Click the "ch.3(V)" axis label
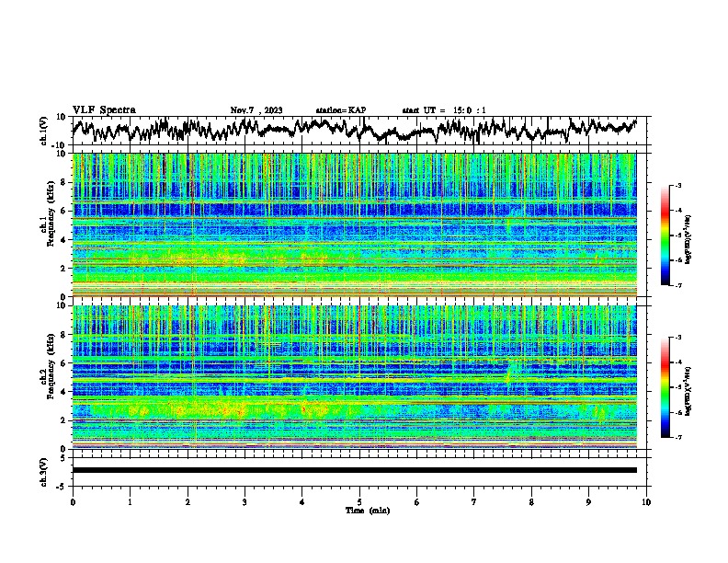 pyautogui.click(x=44, y=472)
